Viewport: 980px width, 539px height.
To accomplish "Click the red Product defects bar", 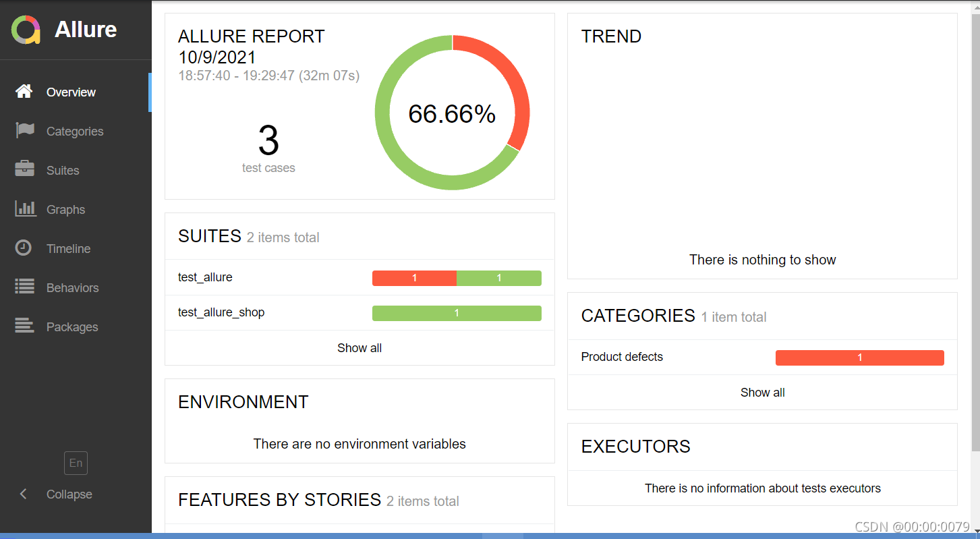I will (859, 358).
